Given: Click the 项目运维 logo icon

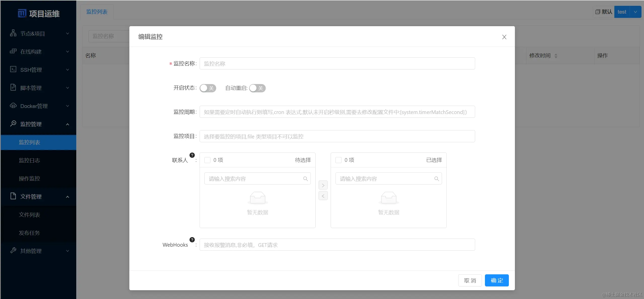Looking at the screenshot, I should coord(22,13).
